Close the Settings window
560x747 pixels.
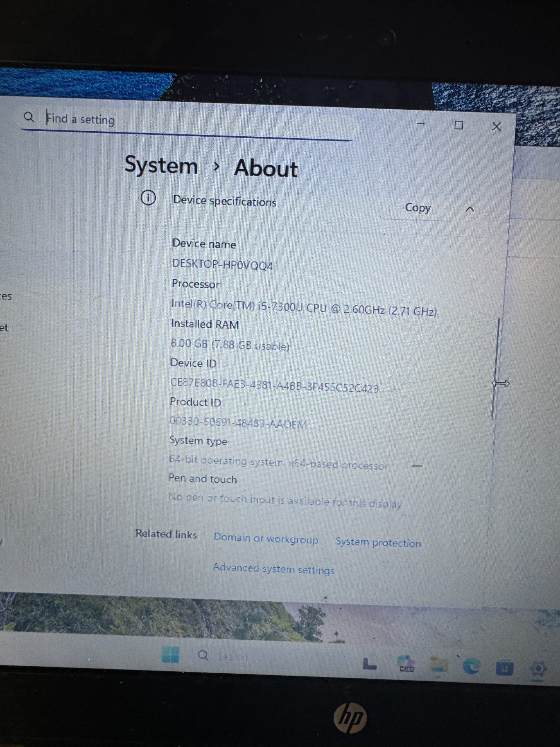(x=497, y=127)
